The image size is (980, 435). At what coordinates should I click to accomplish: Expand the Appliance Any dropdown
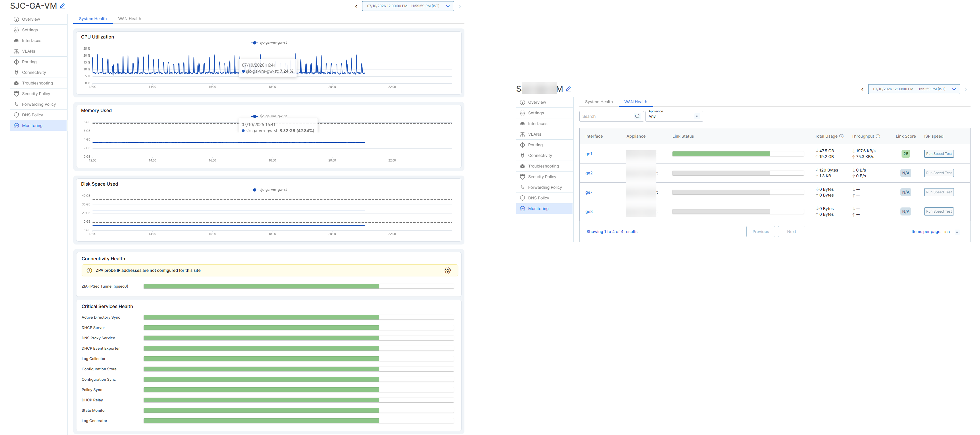674,116
